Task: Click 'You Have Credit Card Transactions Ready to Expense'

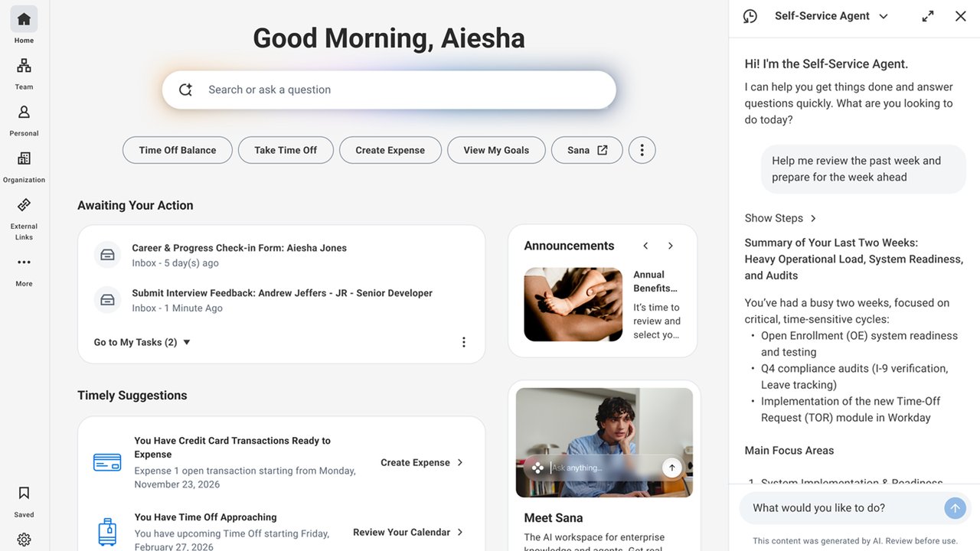Action: [x=233, y=448]
